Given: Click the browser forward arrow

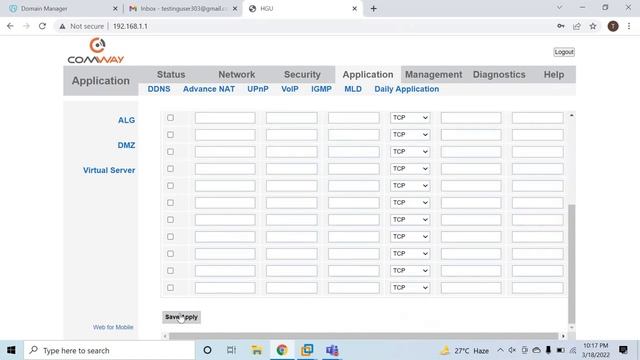Looking at the screenshot, I should click(27, 26).
